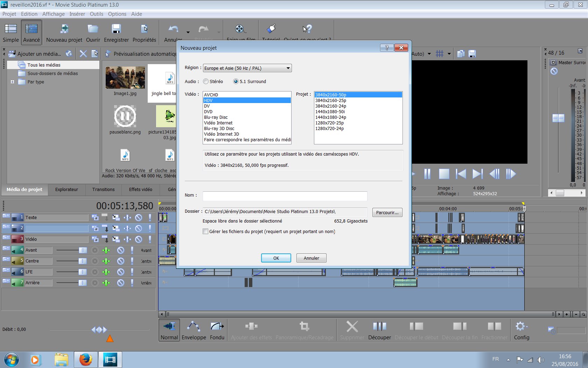Screen dimensions: 588x368
Task: Click the Faire un film reel icon
Action: click(241, 29)
